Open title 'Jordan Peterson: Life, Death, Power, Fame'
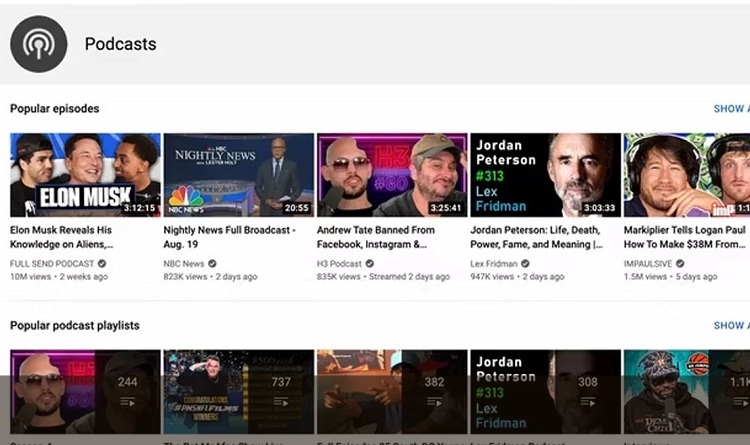 point(536,237)
